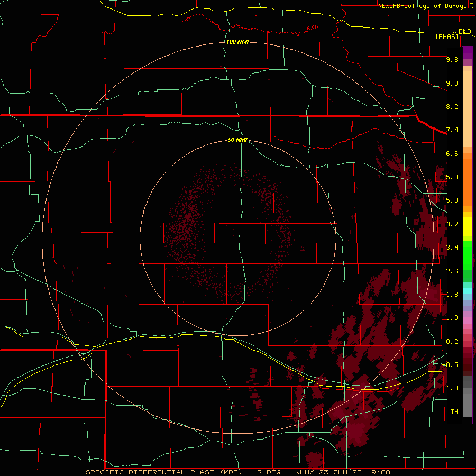The width and height of the screenshot is (476, 476).
Task: Click the cyan band in the color bar
Action: (467, 291)
